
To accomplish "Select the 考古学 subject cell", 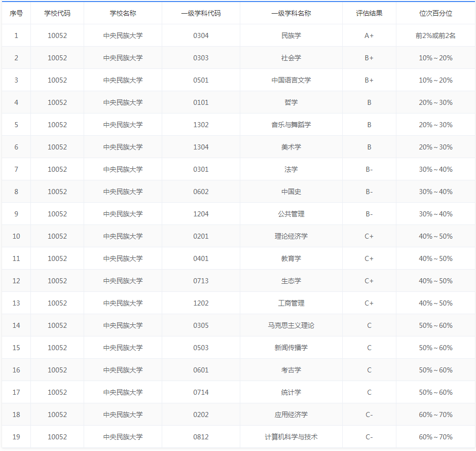I will [291, 370].
